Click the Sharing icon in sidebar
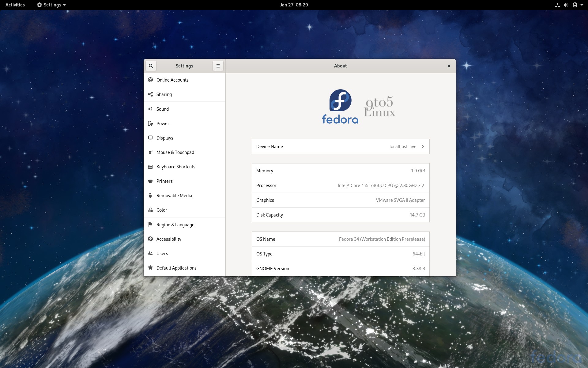The height and width of the screenshot is (368, 588). (x=150, y=94)
